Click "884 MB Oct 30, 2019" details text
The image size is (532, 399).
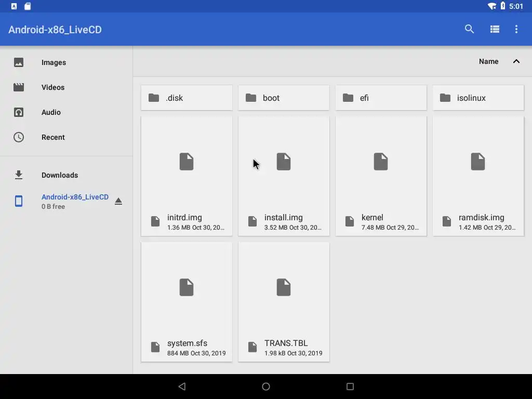[196, 353]
